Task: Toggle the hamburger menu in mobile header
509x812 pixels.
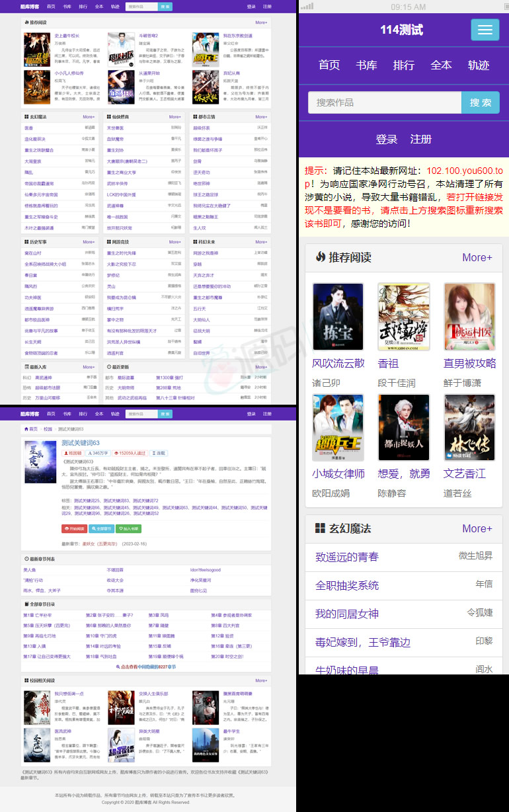Action: tap(485, 30)
